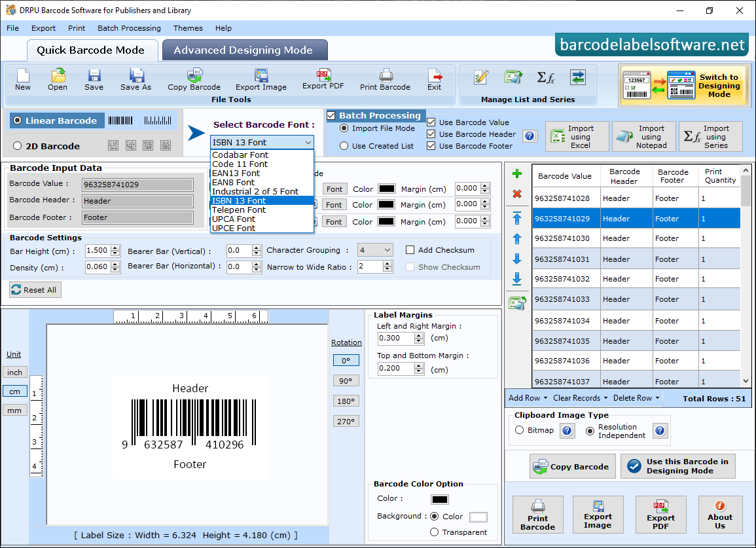Viewport: 756px width, 548px height.
Task: Open the Themes menu
Action: pos(188,28)
